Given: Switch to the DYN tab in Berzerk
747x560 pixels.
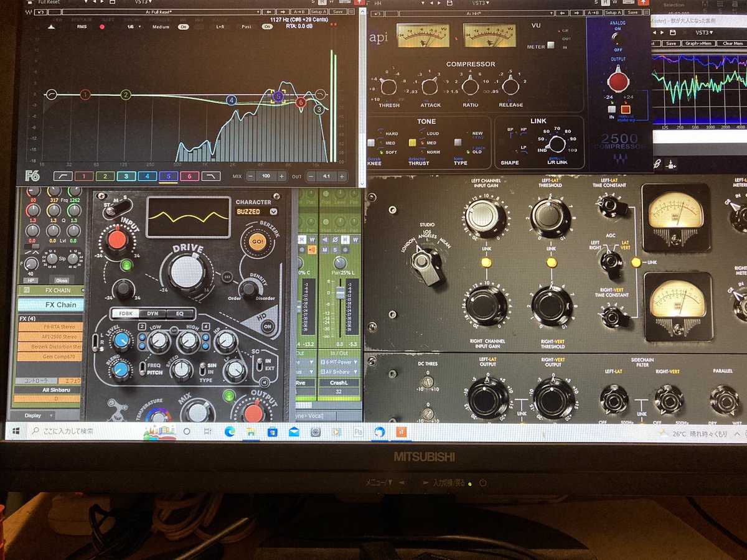Looking at the screenshot, I should [152, 314].
